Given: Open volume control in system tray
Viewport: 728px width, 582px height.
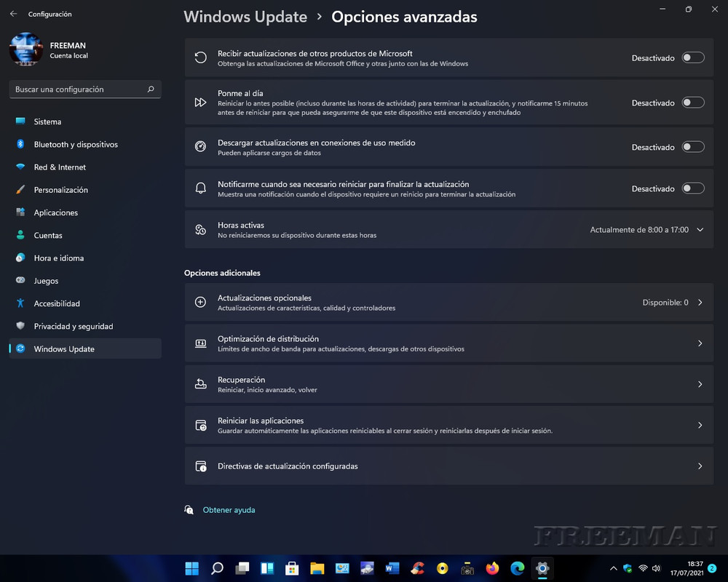Looking at the screenshot, I should (656, 568).
